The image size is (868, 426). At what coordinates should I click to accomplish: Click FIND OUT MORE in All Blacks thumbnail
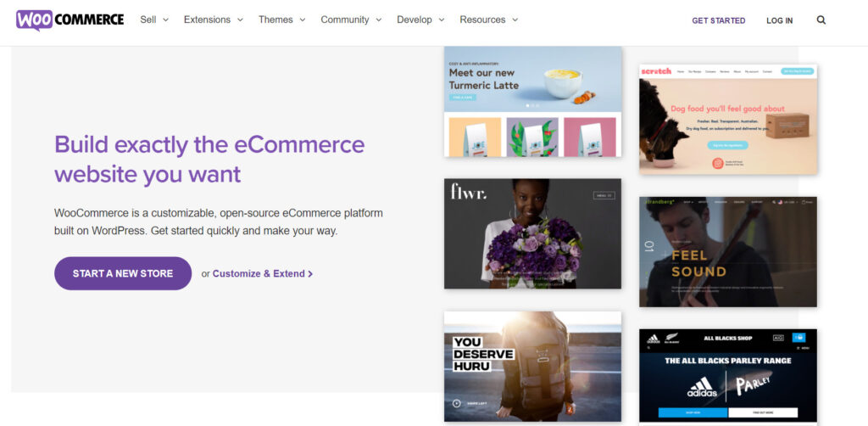[763, 412]
